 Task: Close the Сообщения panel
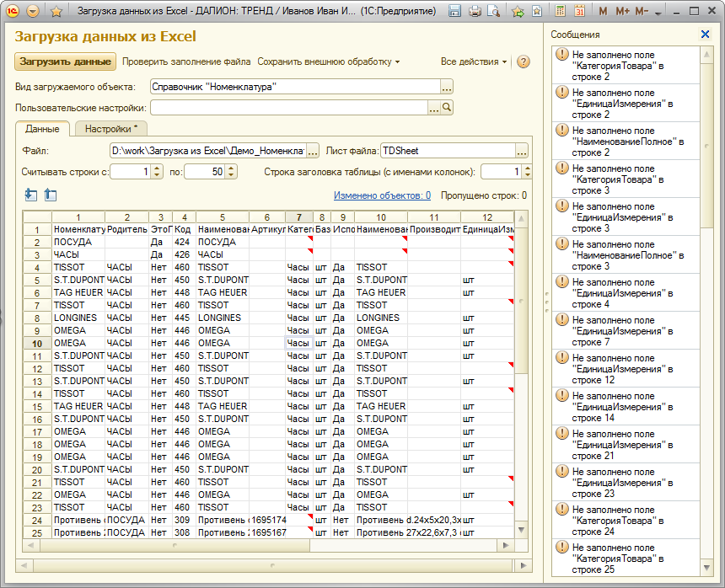(x=706, y=35)
